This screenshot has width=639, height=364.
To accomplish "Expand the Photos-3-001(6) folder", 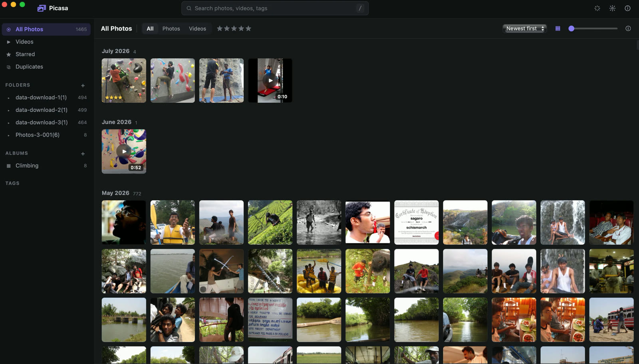I will (8, 135).
